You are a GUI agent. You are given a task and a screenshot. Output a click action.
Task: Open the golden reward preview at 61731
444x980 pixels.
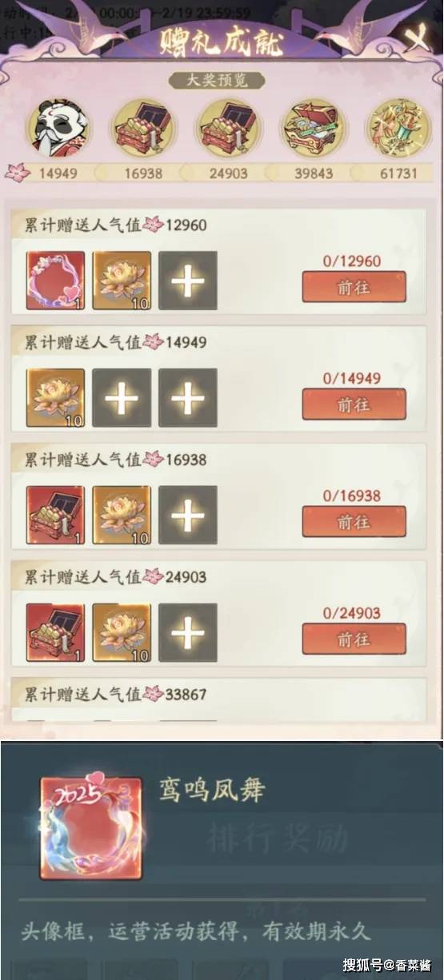[395, 128]
